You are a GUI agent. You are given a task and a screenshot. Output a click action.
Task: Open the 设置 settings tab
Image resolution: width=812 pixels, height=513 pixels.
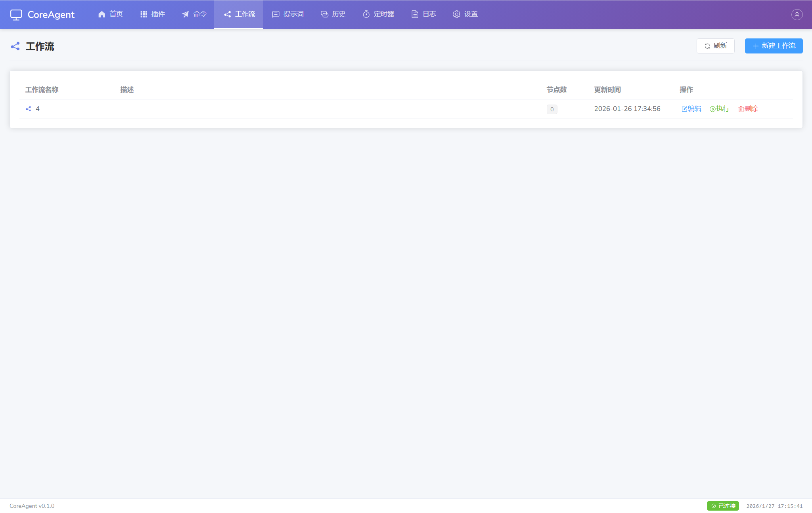coord(465,14)
